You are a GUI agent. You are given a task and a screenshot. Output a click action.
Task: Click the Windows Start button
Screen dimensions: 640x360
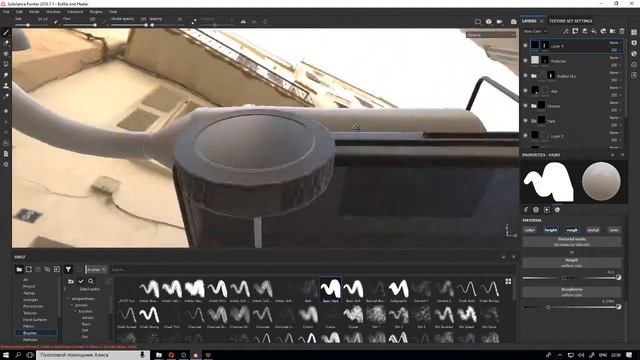tap(6, 355)
